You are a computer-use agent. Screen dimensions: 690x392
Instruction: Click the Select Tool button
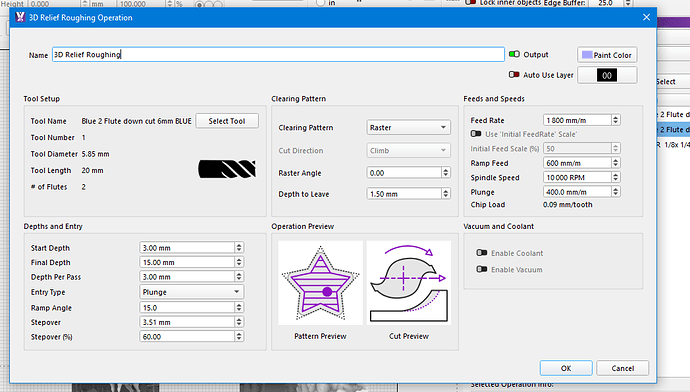pyautogui.click(x=227, y=121)
